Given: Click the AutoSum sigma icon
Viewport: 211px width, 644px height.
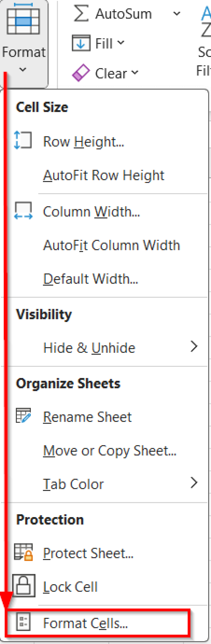Looking at the screenshot, I should pos(81,13).
